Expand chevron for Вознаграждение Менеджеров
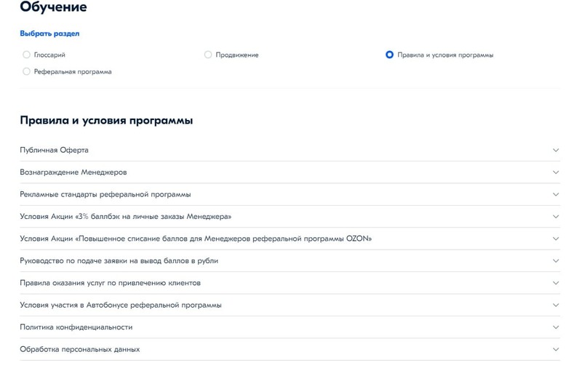This screenshot has height=392, width=582. pyautogui.click(x=556, y=172)
